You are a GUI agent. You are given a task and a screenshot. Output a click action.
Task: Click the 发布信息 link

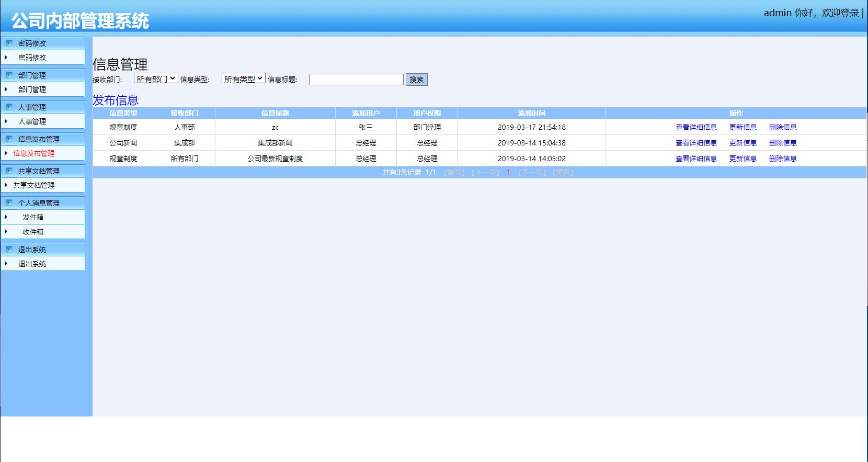(x=116, y=100)
